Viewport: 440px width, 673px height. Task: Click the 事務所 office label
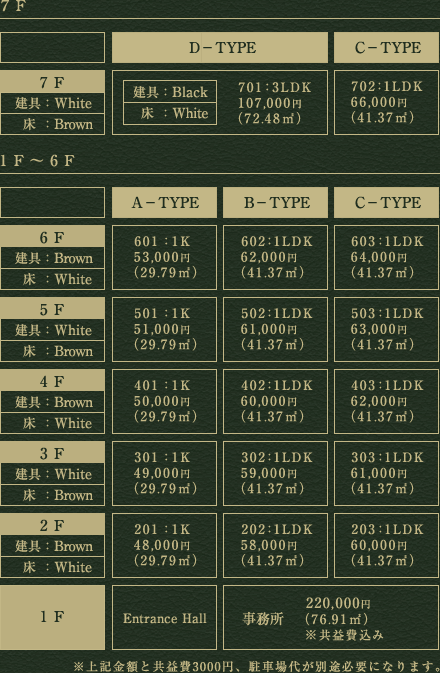pyautogui.click(x=263, y=619)
